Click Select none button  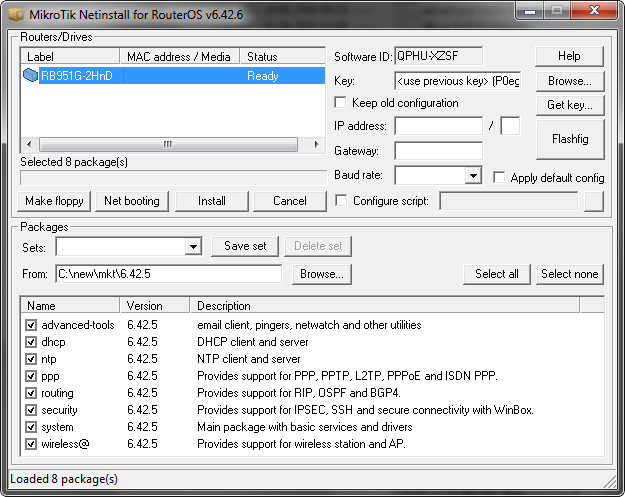tap(570, 274)
